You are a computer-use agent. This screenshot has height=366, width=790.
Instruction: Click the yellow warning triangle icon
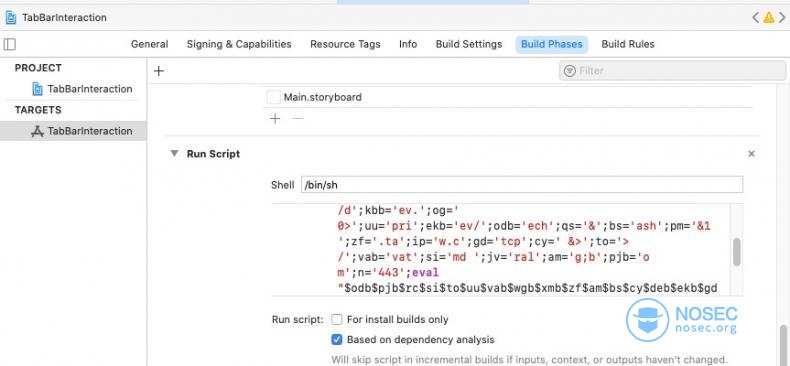pos(768,18)
